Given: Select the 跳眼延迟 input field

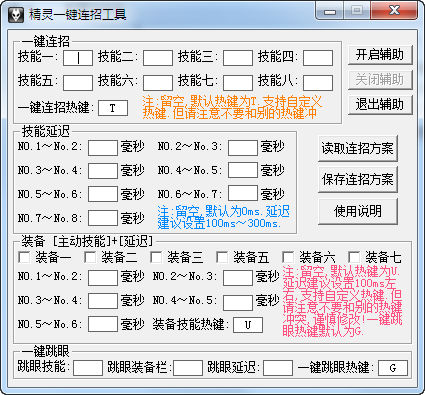Looking at the screenshot, I should coord(278,368).
